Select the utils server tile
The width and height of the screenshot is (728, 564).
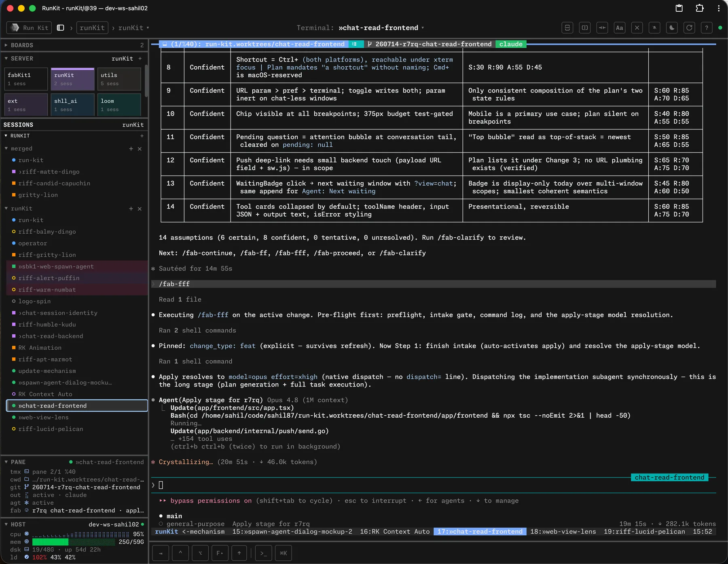click(119, 79)
